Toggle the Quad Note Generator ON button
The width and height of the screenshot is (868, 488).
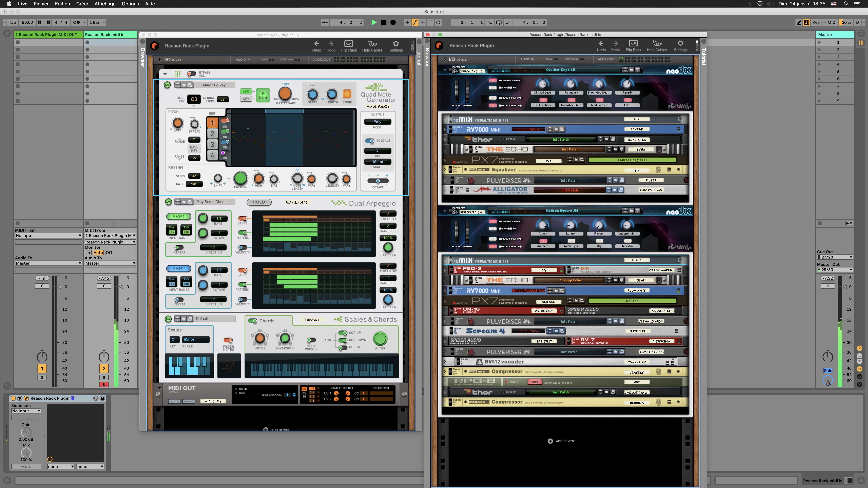(167, 85)
